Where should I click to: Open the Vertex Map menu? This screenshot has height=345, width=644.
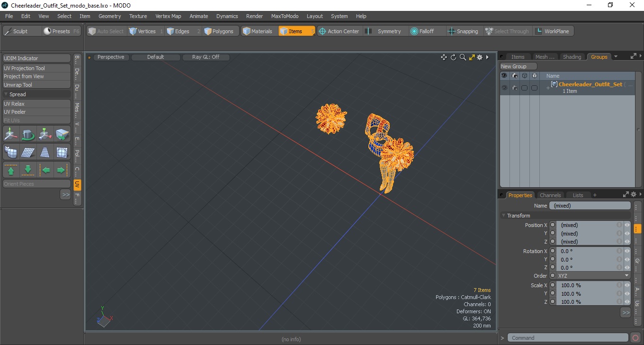click(x=168, y=16)
